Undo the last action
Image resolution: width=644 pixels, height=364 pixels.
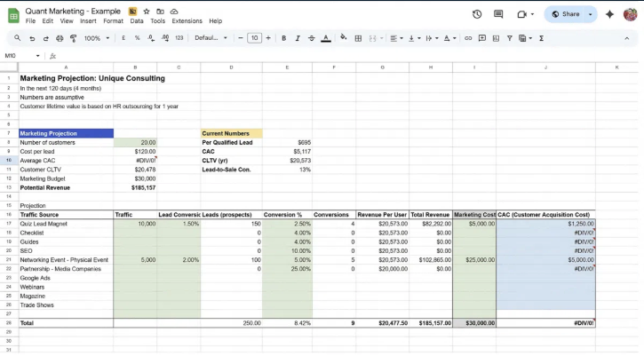point(32,38)
